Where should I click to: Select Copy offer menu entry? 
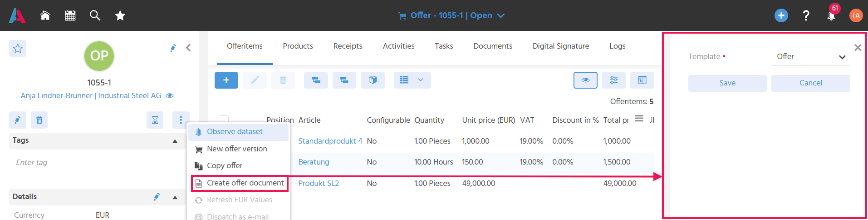coord(238,166)
